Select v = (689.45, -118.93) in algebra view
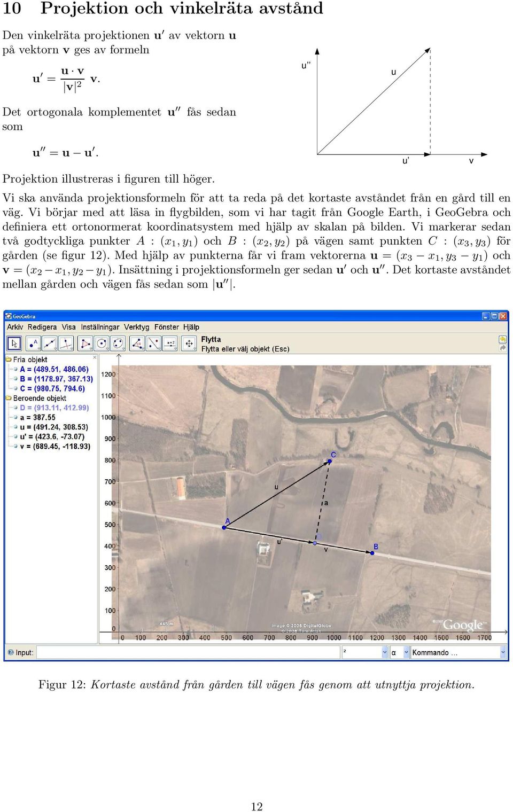 click(55, 446)
